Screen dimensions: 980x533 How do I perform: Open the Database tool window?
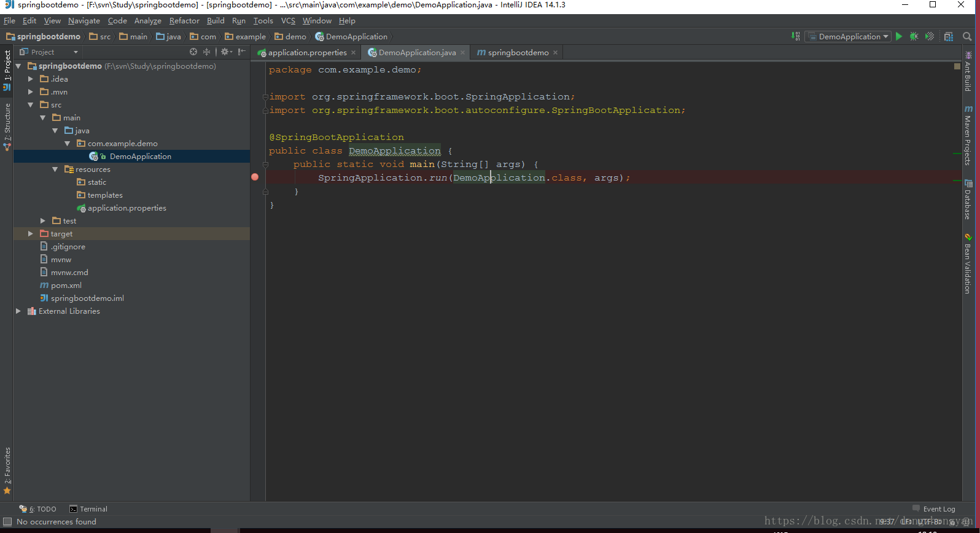pos(968,199)
